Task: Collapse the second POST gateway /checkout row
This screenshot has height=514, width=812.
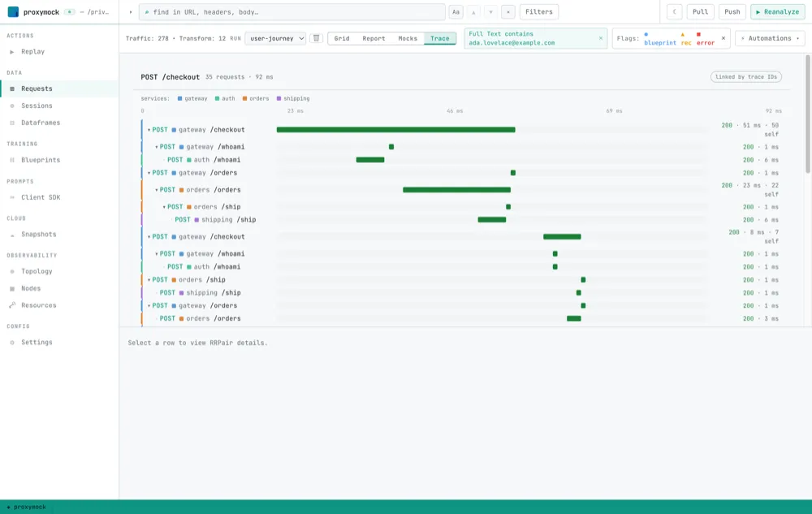Action: coord(149,237)
